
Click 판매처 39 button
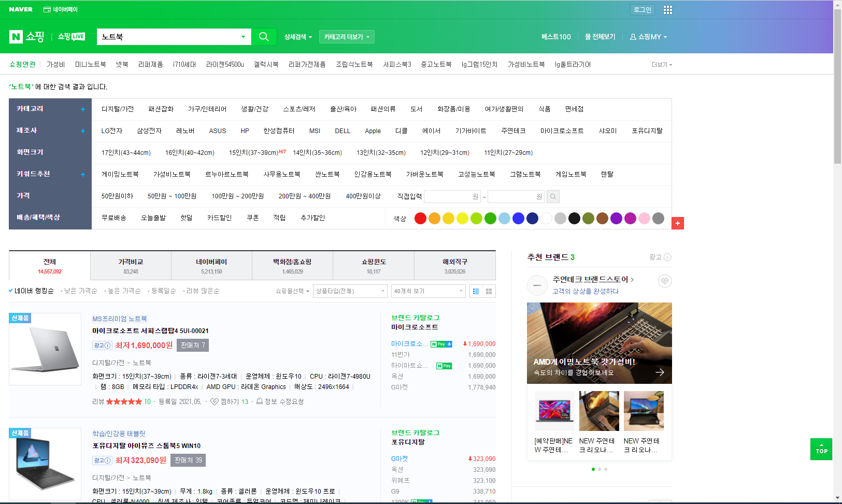click(188, 460)
